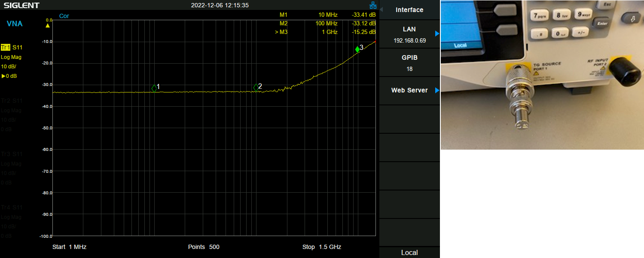
Task: Click the 8 tuv key in photo
Action: 562,15
